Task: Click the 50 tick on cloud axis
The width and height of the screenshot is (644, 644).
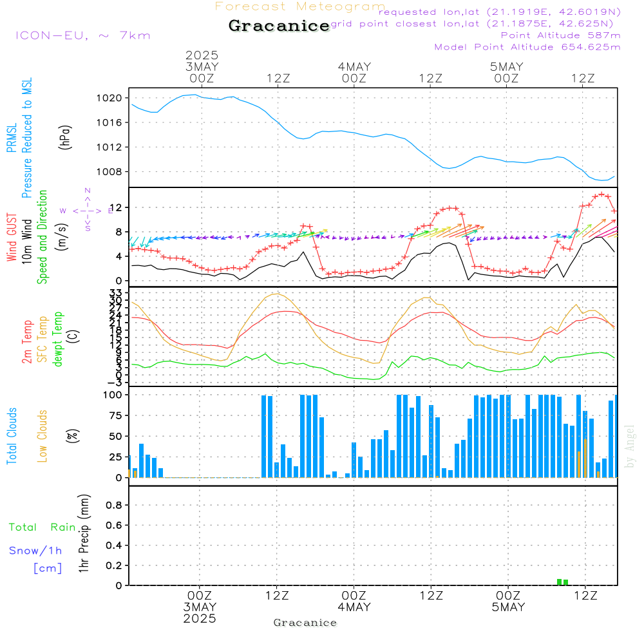Action: [116, 437]
